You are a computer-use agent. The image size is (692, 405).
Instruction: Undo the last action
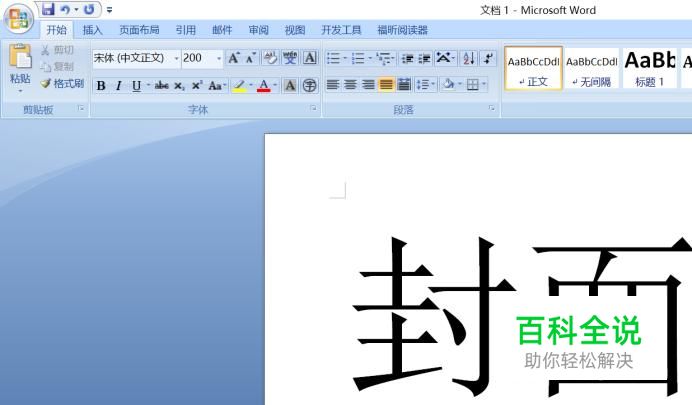pyautogui.click(x=65, y=9)
